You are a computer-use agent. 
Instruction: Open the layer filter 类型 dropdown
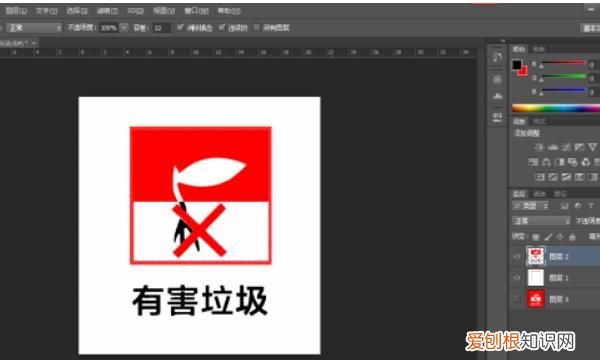pyautogui.click(x=531, y=206)
